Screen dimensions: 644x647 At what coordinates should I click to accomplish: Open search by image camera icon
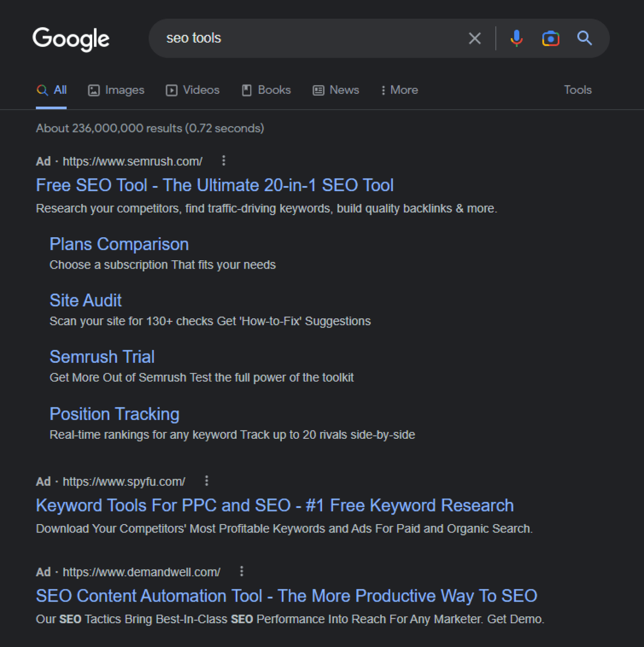tap(551, 39)
